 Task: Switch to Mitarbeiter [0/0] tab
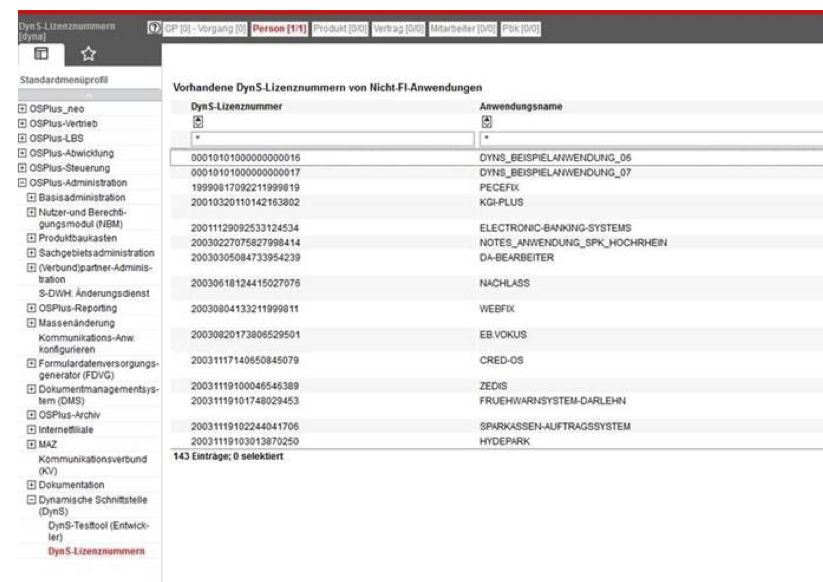(462, 29)
